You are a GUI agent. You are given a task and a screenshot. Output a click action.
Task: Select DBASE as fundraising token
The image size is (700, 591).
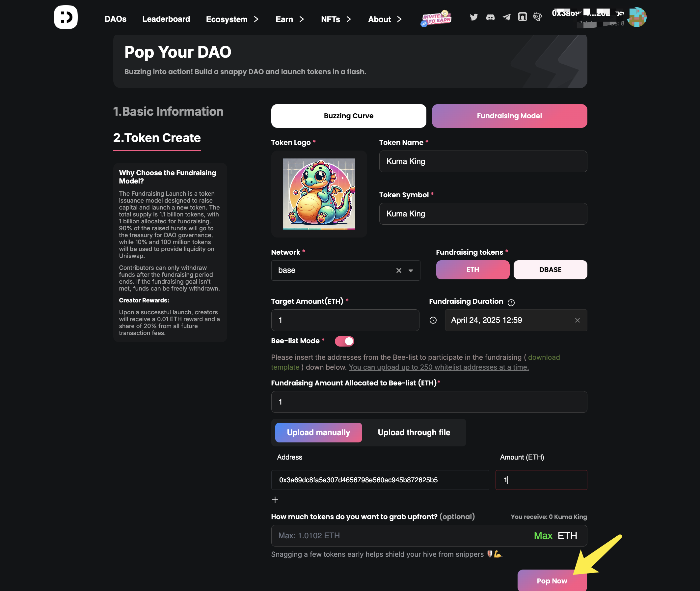pyautogui.click(x=550, y=270)
